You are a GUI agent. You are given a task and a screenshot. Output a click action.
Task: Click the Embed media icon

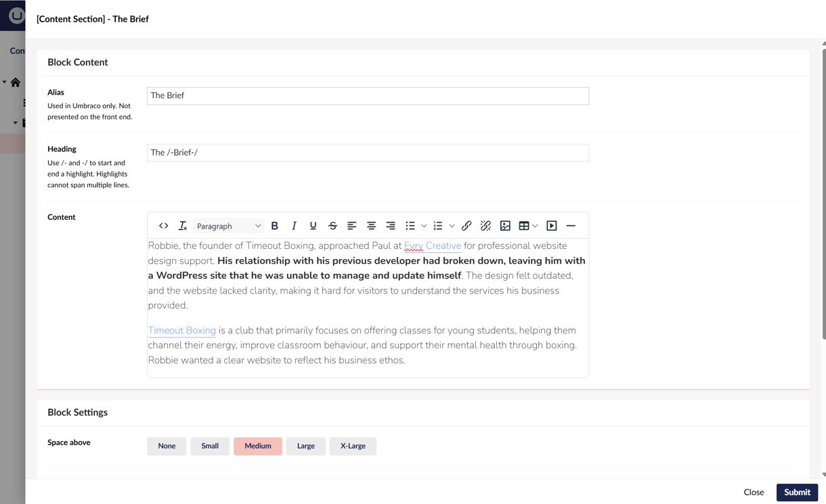tap(551, 225)
